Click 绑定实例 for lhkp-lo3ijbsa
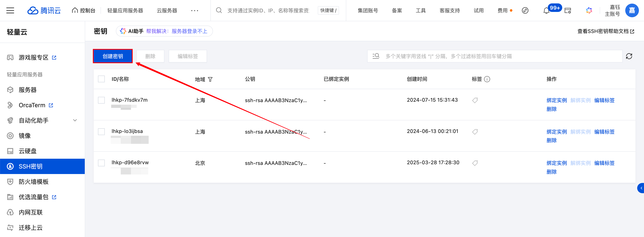The image size is (644, 237). point(556,132)
